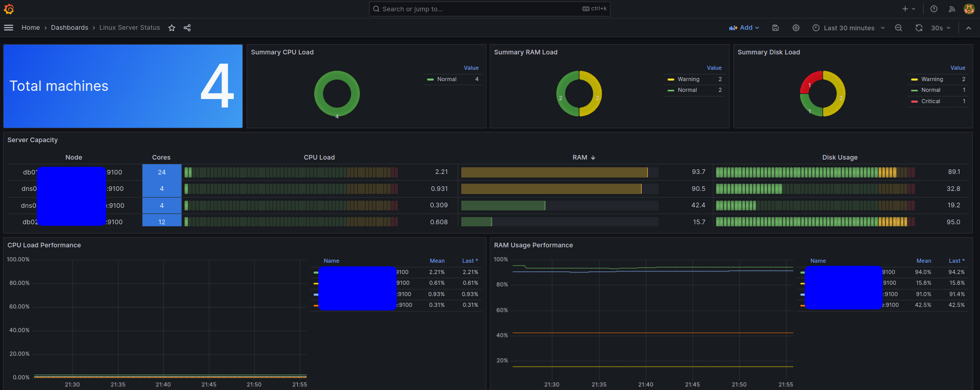Open the Grafana home logo
Image resolution: width=980 pixels, height=390 pixels.
click(9, 9)
